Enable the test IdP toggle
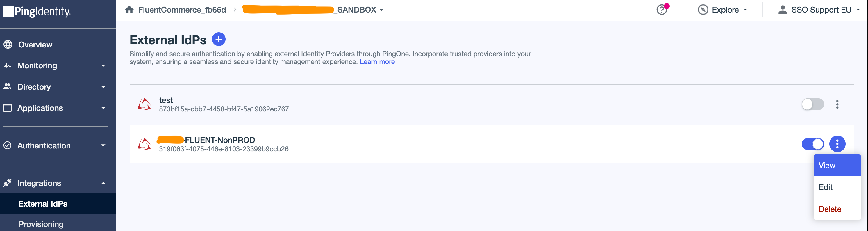The image size is (868, 231). (x=812, y=104)
